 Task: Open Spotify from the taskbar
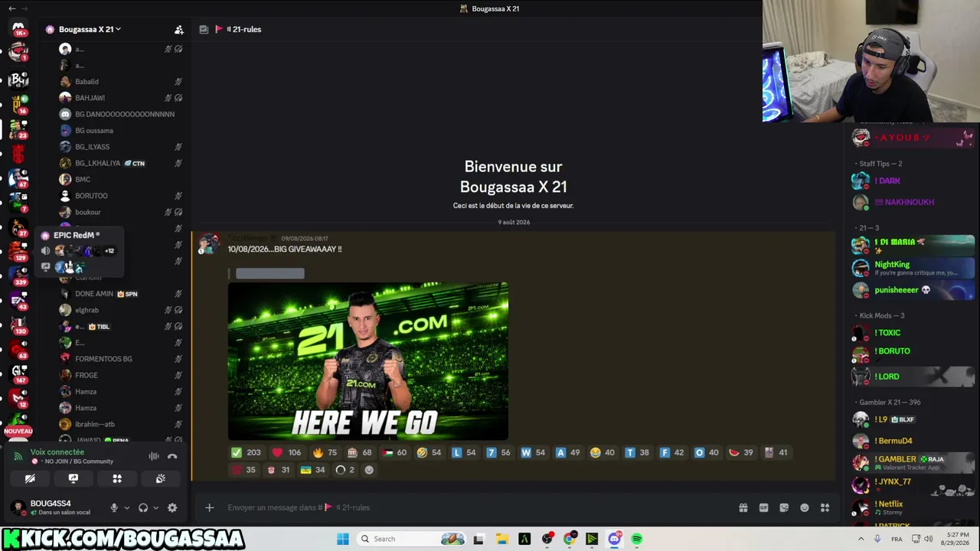coord(637,539)
